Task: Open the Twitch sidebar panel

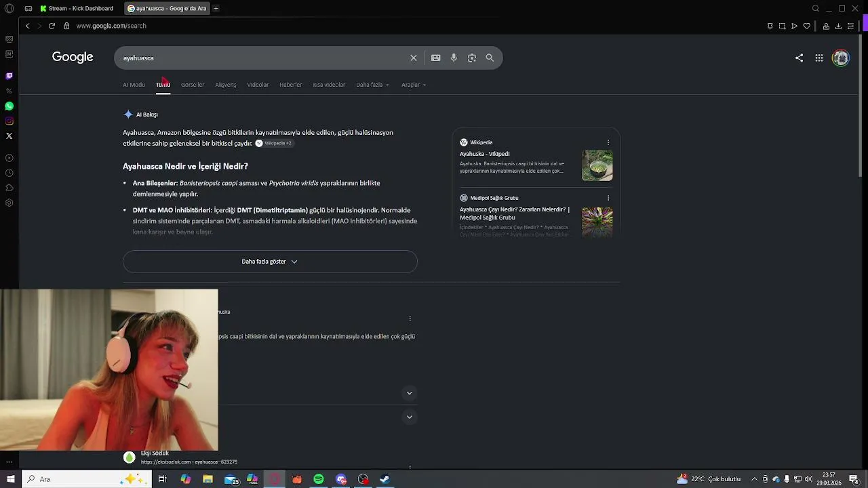Action: click(9, 76)
